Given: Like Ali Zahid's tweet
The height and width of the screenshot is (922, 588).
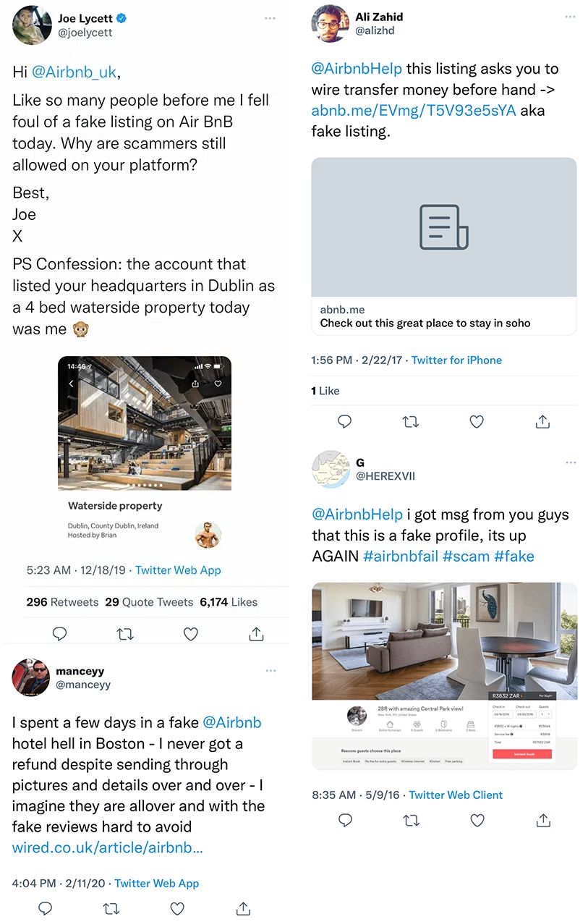Looking at the screenshot, I should coord(477,421).
